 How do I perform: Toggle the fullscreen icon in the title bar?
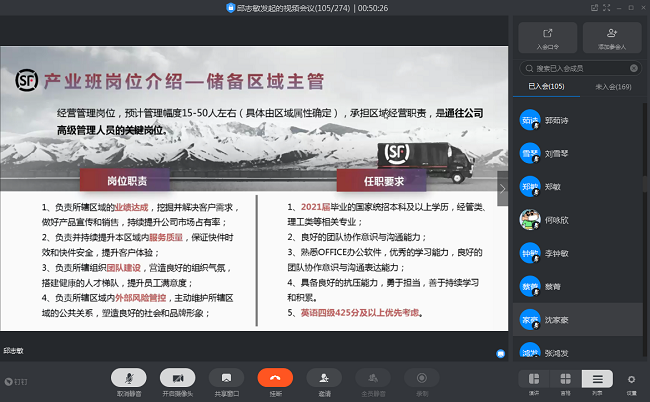point(606,8)
